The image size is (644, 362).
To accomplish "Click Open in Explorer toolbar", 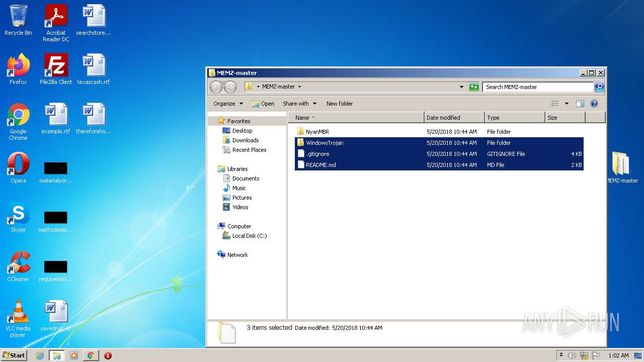I will [x=263, y=104].
